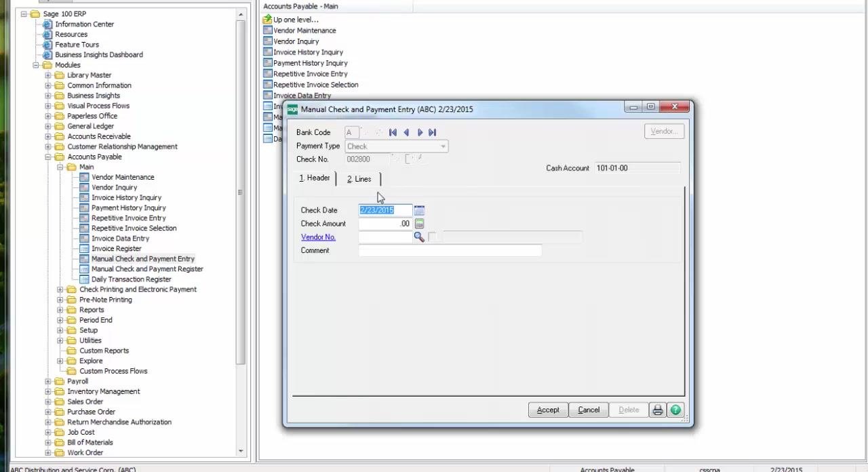Switch to the Lines tab

point(359,179)
